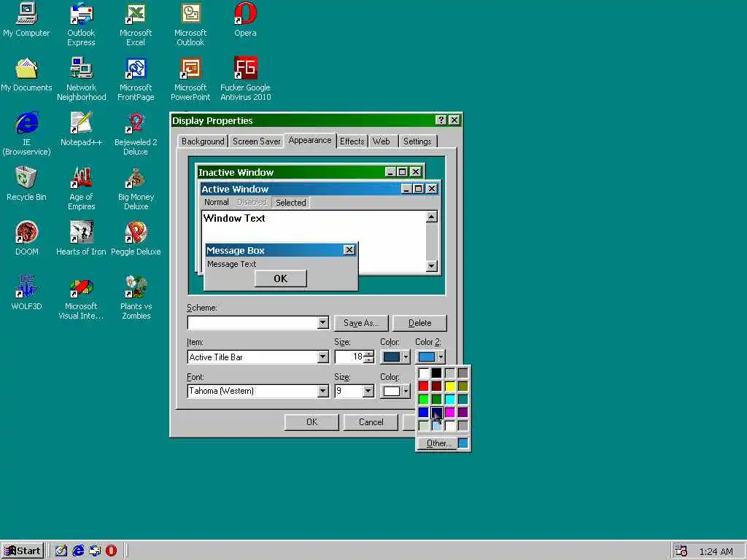Select the IE (Browservice) desktop icon
The width and height of the screenshot is (747, 560).
tap(26, 133)
